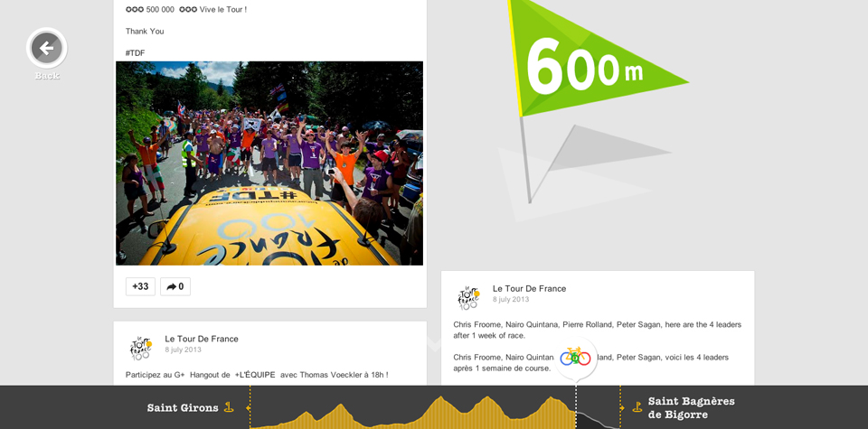Click the #TDF hashtag link
The width and height of the screenshot is (868, 429).
coord(135,53)
